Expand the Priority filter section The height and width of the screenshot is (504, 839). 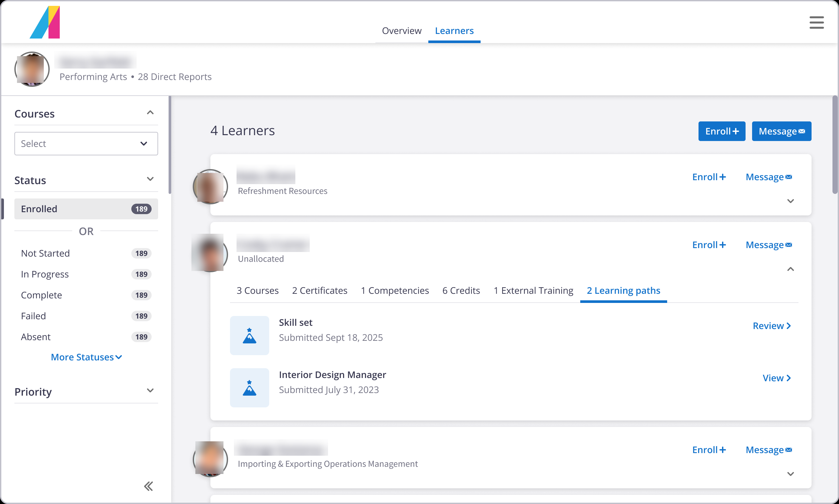(150, 390)
